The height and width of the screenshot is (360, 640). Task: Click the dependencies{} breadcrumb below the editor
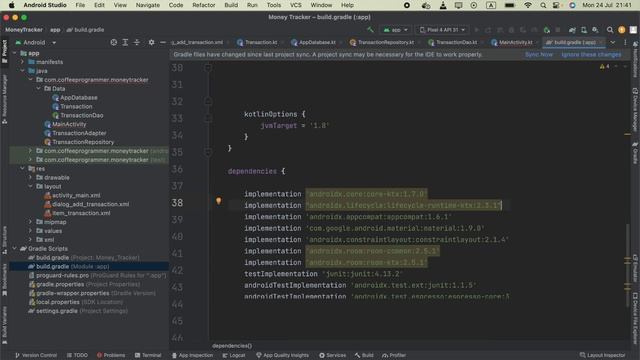pyautogui.click(x=232, y=346)
